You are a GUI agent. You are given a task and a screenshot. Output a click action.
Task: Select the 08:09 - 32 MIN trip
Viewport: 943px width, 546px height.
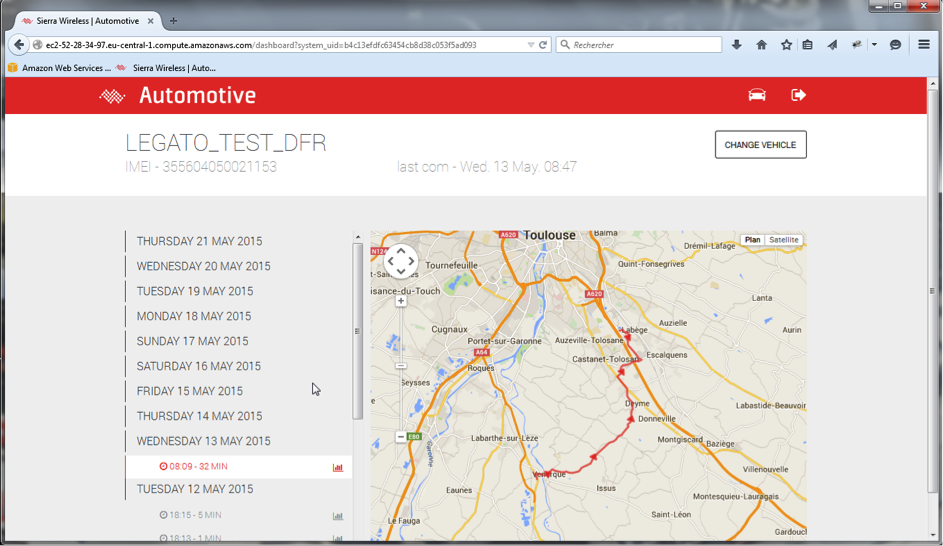click(x=239, y=467)
